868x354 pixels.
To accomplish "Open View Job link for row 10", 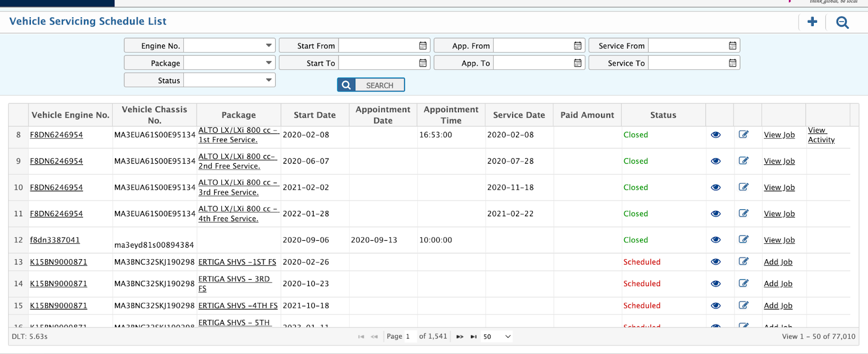I will (x=779, y=188).
